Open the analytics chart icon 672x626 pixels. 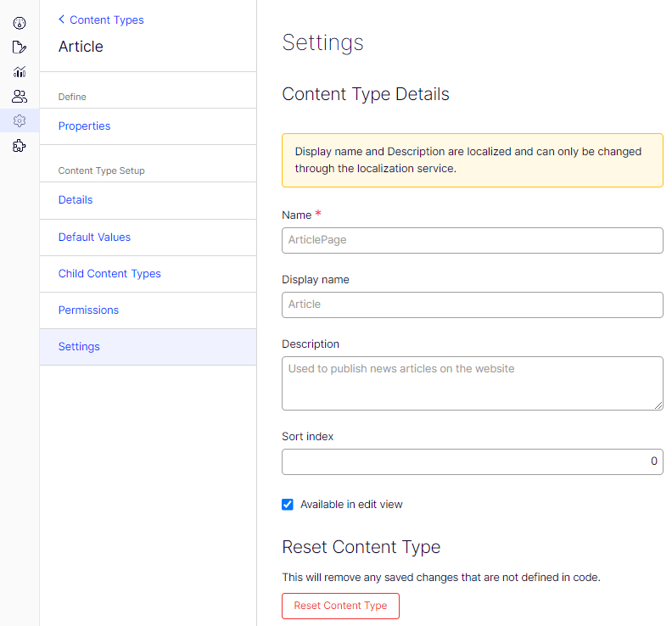pyautogui.click(x=20, y=72)
